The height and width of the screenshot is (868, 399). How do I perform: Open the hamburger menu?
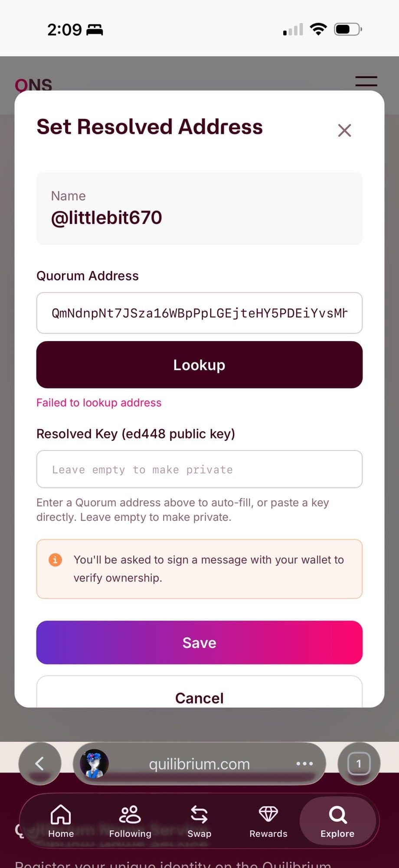pos(366,81)
